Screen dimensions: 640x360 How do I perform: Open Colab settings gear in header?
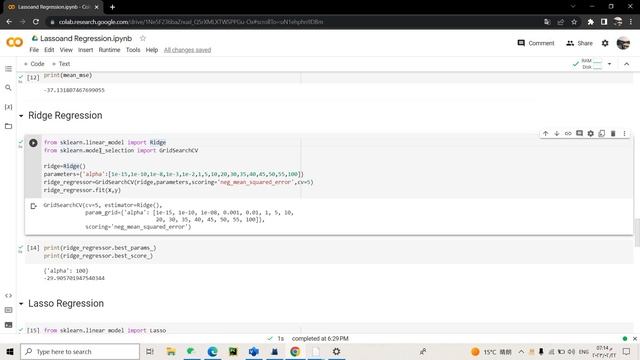[605, 43]
